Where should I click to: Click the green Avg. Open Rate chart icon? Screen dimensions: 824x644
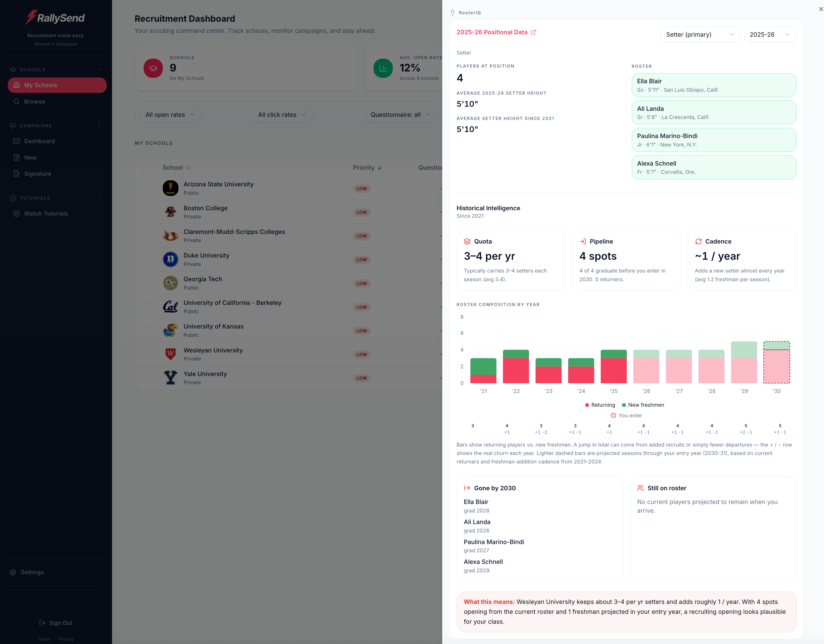(383, 68)
